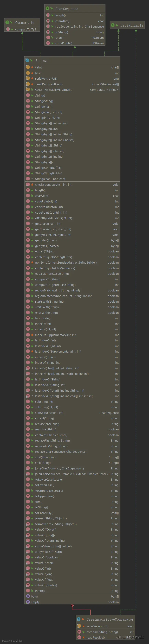Select the String(byte[], Charset) constructor row
This screenshot has height=644, width=149.
click(x=72, y=151)
